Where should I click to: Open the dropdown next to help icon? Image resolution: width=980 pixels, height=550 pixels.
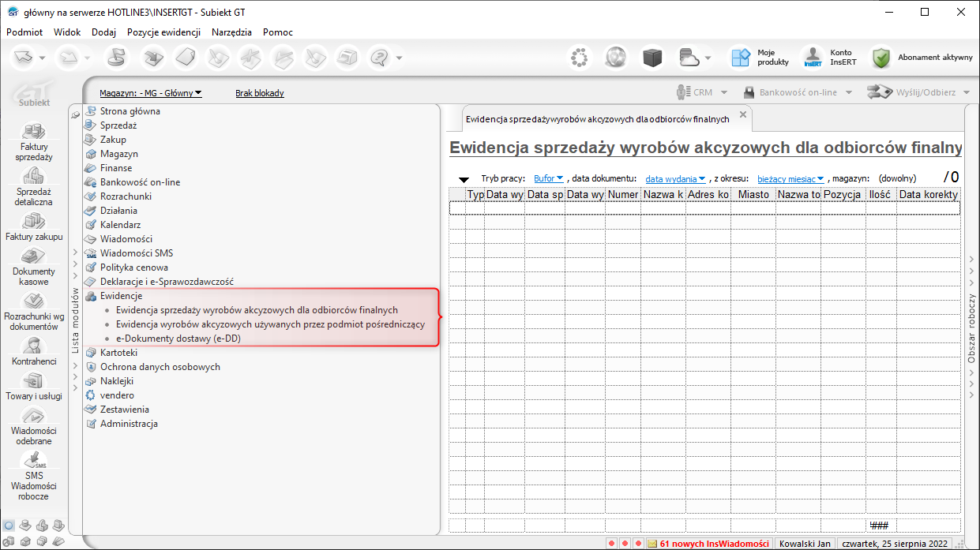400,58
